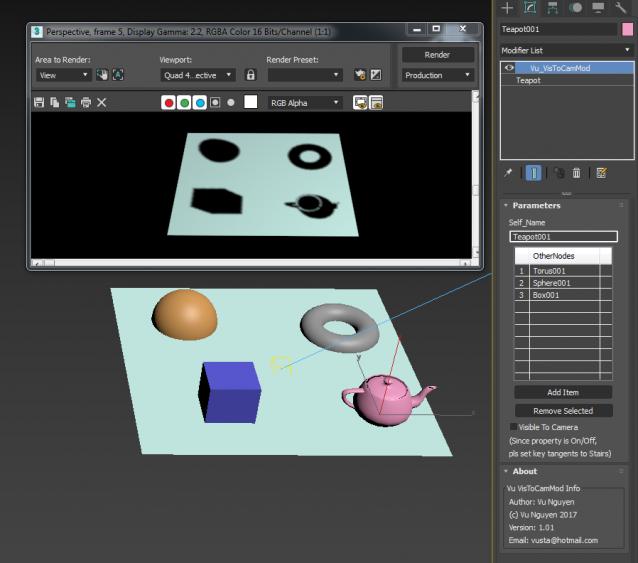The height and width of the screenshot is (563, 638).
Task: Toggle Show End Result icon in modifier stack
Action: pos(534,173)
